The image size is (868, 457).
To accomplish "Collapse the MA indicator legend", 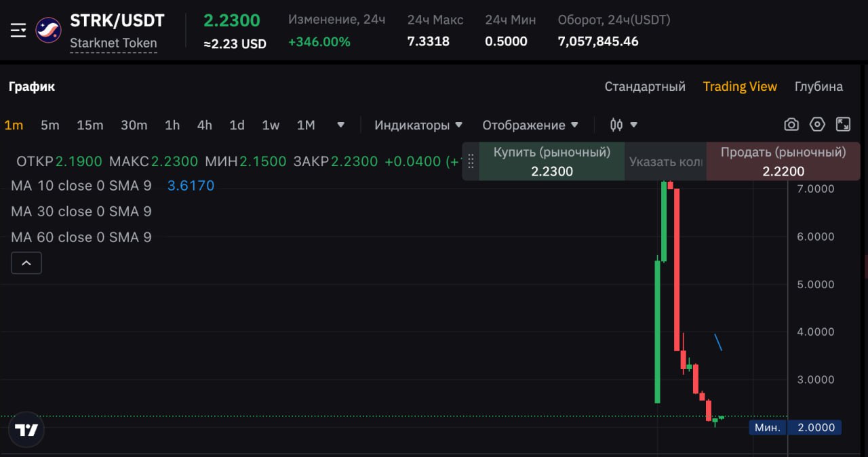I will (x=26, y=263).
